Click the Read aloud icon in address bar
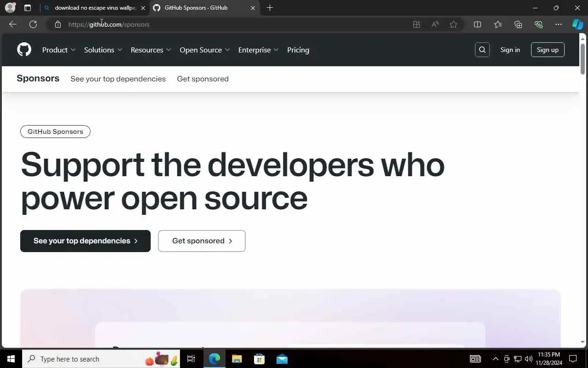 point(435,24)
